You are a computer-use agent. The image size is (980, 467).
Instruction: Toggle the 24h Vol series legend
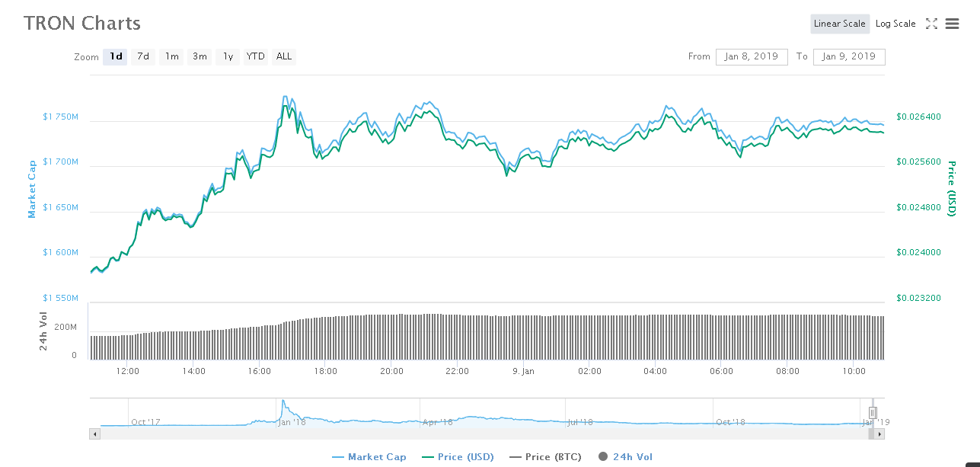(625, 457)
